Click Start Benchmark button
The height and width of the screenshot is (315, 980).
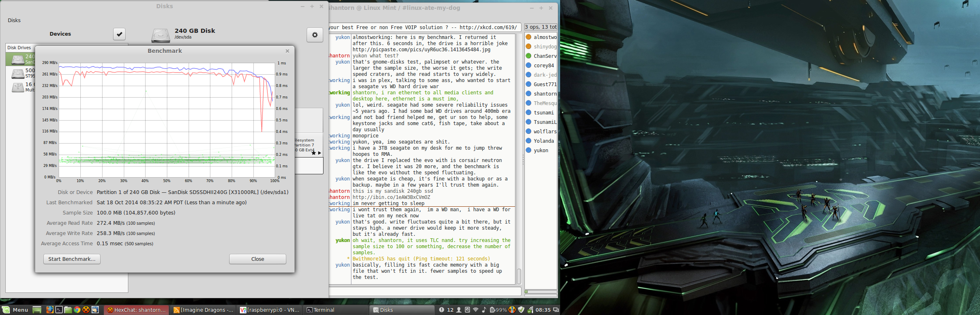[72, 259]
